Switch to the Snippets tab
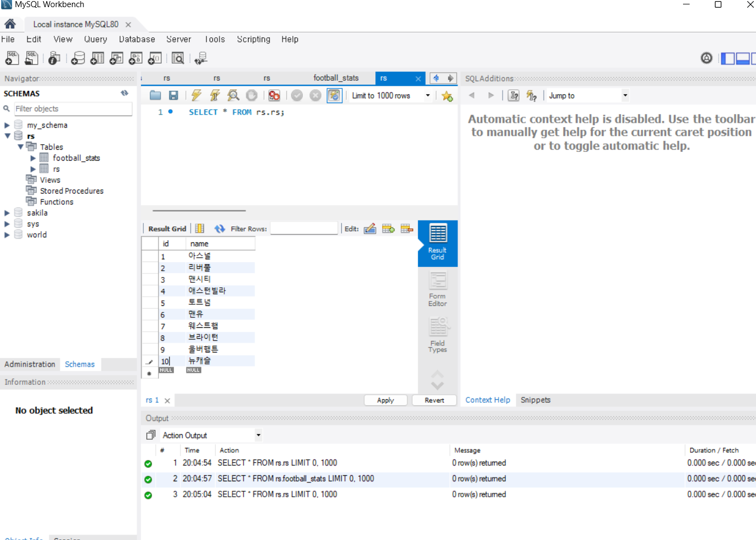This screenshot has width=756, height=540. pos(535,400)
